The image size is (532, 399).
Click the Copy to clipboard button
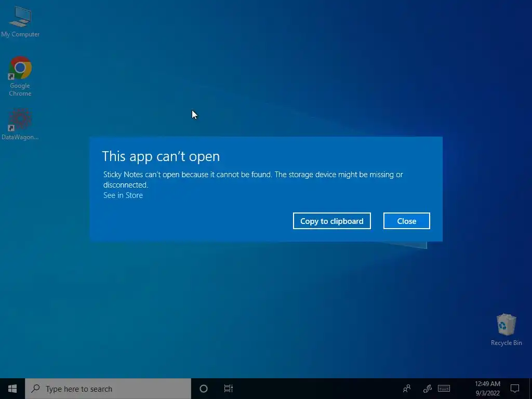332,221
